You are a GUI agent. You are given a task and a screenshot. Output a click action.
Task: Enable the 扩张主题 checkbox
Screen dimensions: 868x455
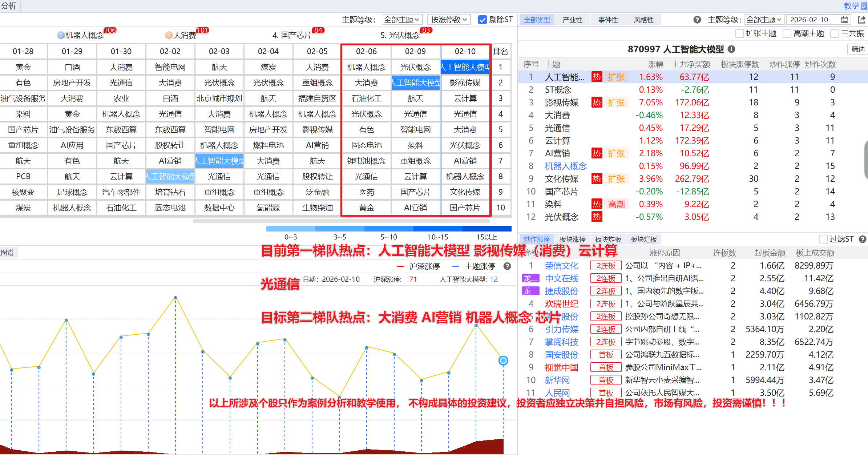[739, 33]
